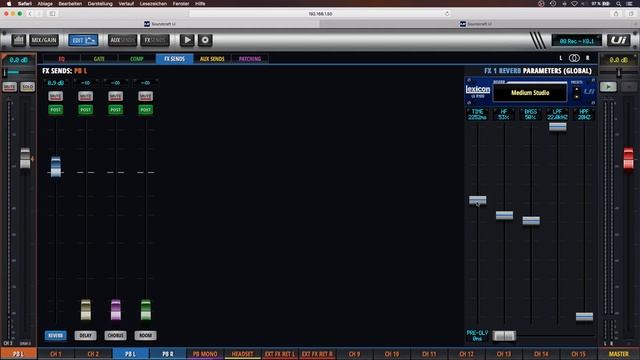Select the CHORUS effect button
Image resolution: width=640 pixels, height=360 pixels.
(116, 336)
